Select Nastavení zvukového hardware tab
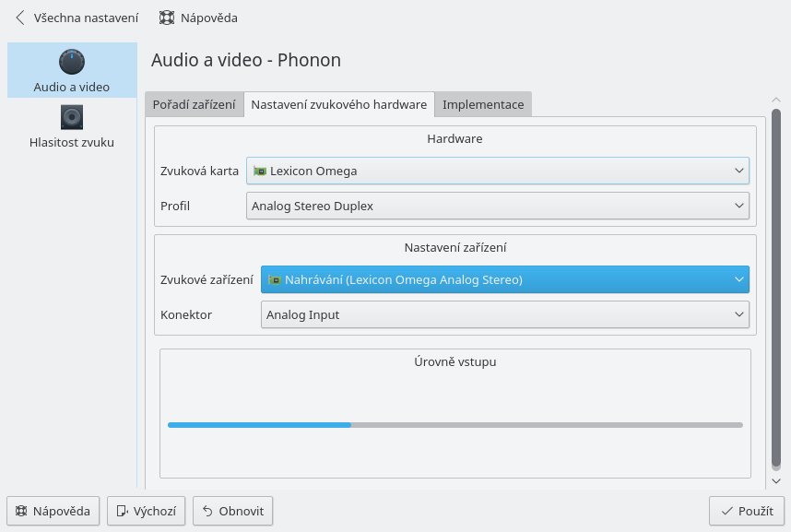 tap(339, 104)
